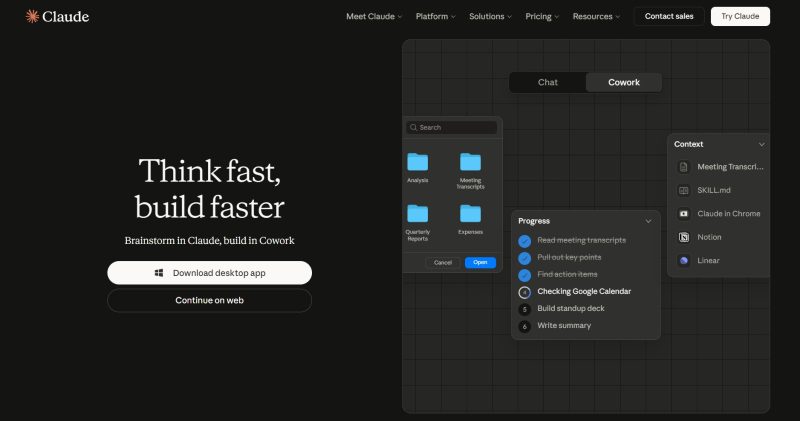800x421 pixels.
Task: Click the Download desktop app button
Action: pos(209,273)
